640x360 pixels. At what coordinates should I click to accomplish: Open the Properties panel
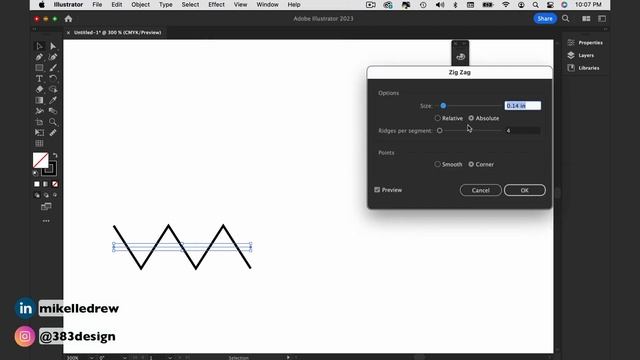(585, 42)
